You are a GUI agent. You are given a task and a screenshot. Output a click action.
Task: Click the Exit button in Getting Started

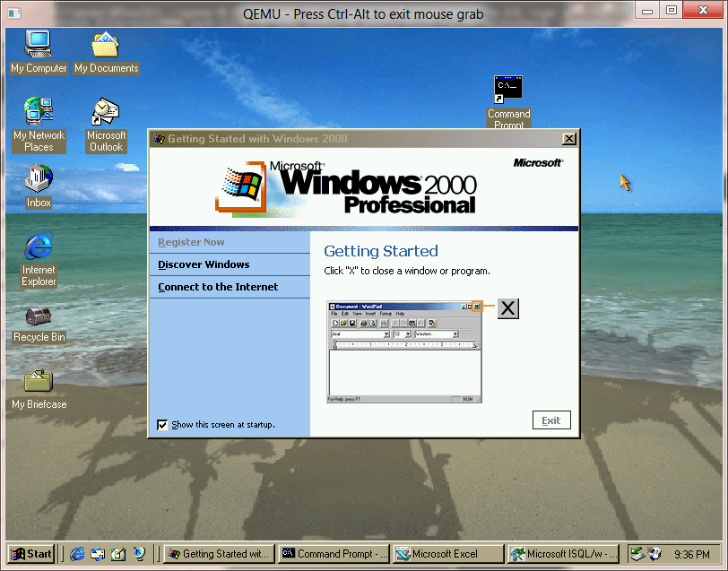[550, 420]
